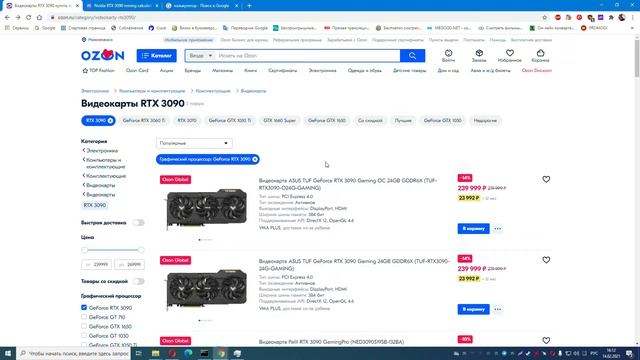Uncheck GeForce RTX 3090 checkbox
This screenshot has height=360, width=640.
84,307
